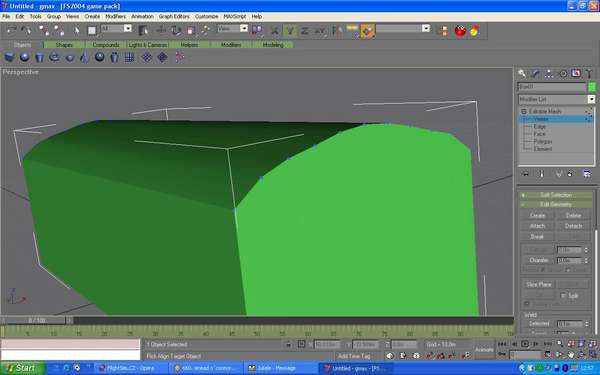600x375 pixels.
Task: Open the Hierarchy command panel tab
Action: [549, 74]
